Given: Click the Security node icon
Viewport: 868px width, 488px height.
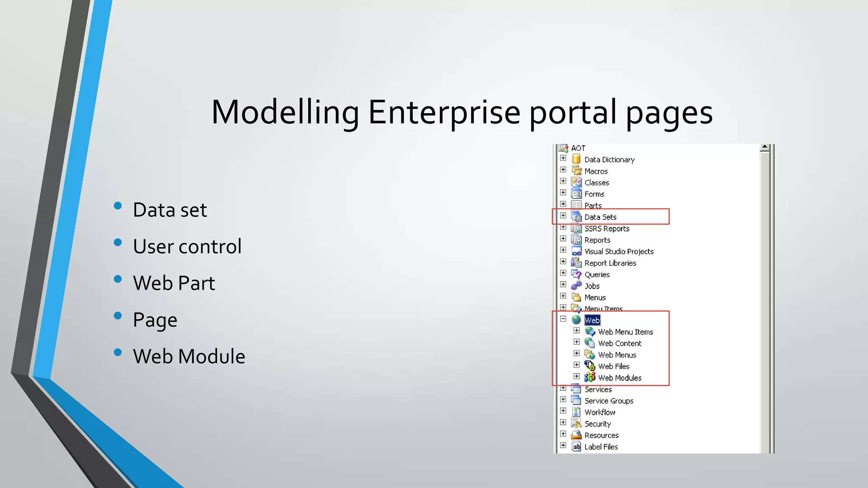Looking at the screenshot, I should point(576,423).
